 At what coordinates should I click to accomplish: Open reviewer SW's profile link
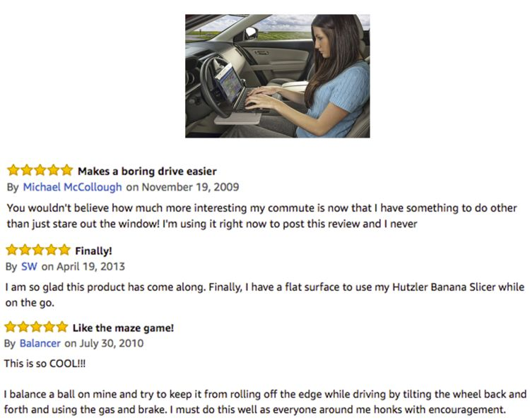tap(29, 266)
